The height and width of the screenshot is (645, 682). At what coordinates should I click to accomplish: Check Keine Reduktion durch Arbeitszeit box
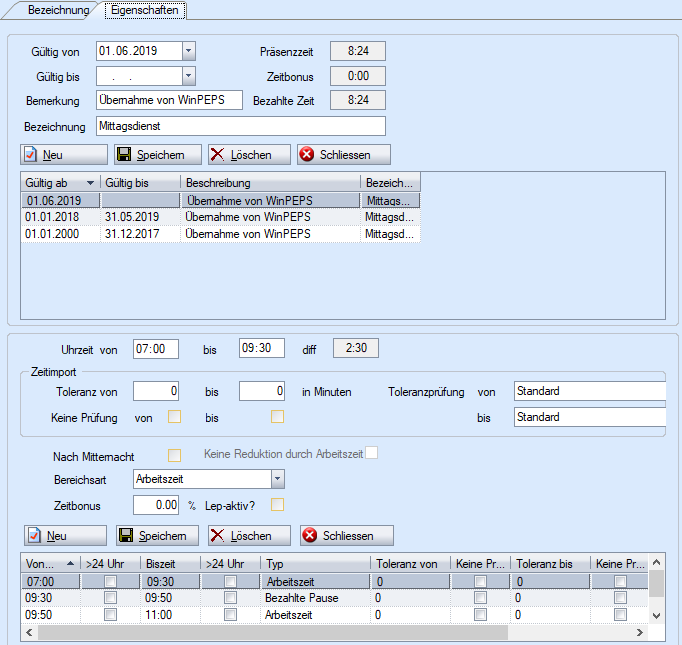tap(372, 454)
